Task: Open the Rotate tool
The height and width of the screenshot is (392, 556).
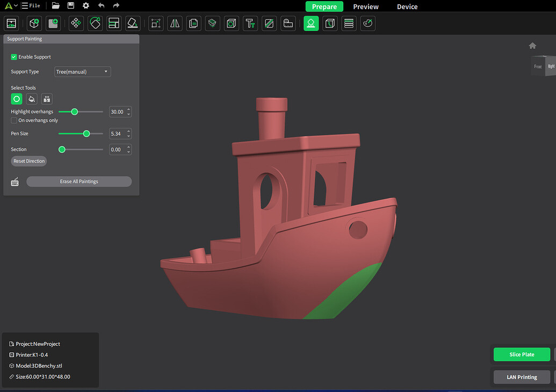Action: pyautogui.click(x=95, y=23)
